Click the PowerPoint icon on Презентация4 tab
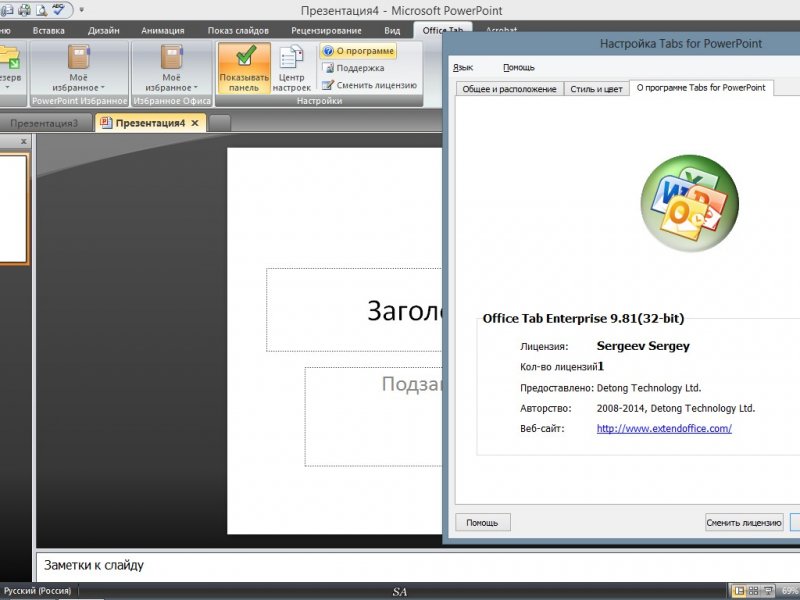The height and width of the screenshot is (600, 800). point(106,122)
